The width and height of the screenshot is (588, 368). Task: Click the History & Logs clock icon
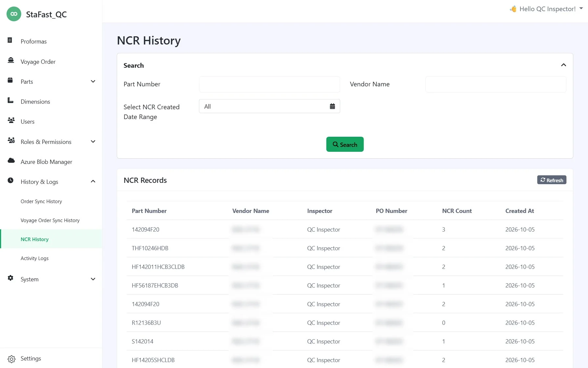(10, 181)
